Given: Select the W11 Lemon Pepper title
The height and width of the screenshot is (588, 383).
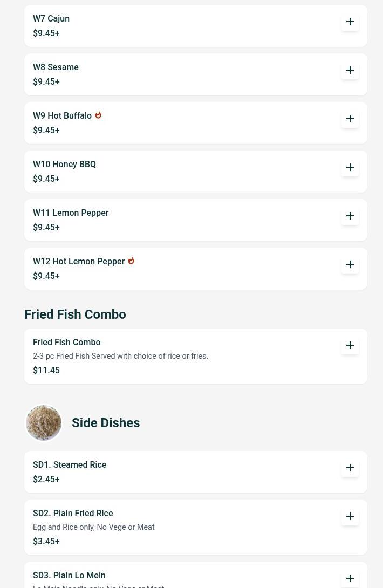Looking at the screenshot, I should (71, 213).
